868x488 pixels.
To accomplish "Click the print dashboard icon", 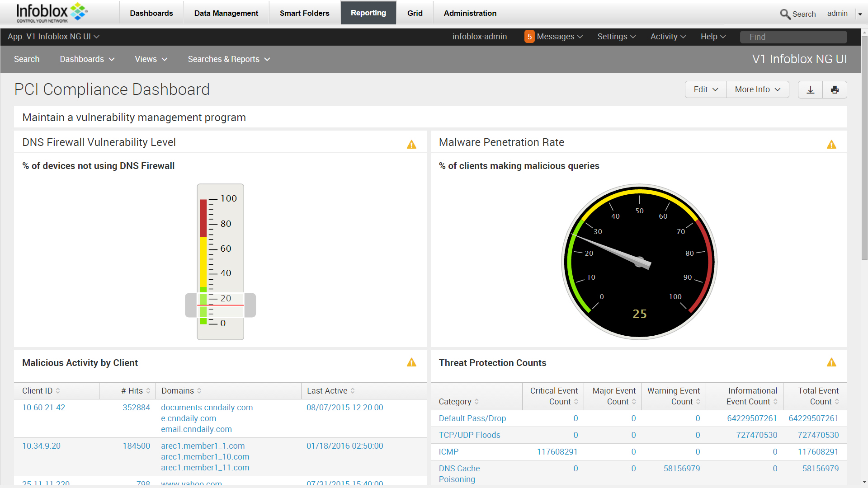I will pyautogui.click(x=835, y=89).
